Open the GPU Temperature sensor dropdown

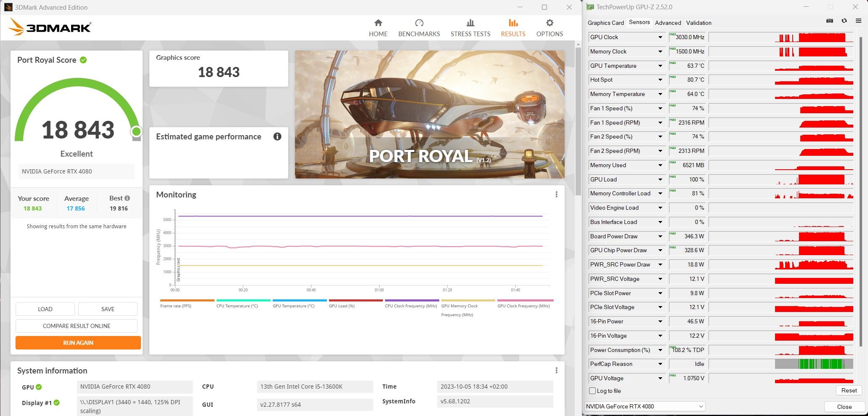point(660,66)
